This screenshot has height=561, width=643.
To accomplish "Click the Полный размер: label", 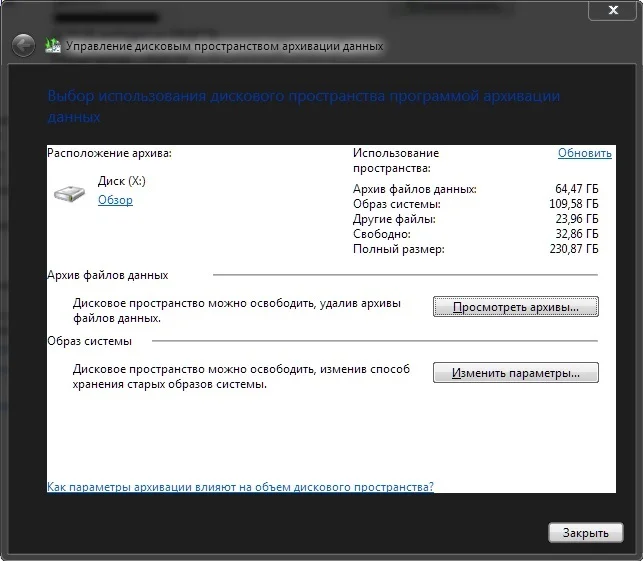I will point(399,249).
